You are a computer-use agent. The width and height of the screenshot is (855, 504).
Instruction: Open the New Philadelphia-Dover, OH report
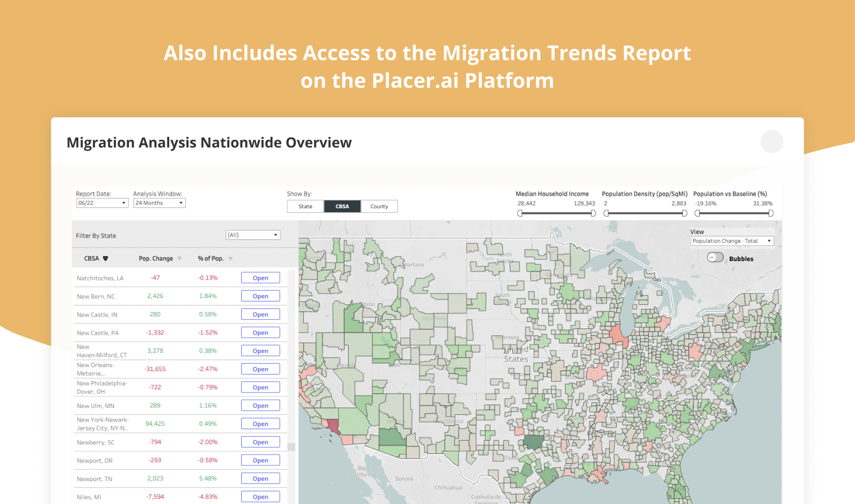point(261,387)
